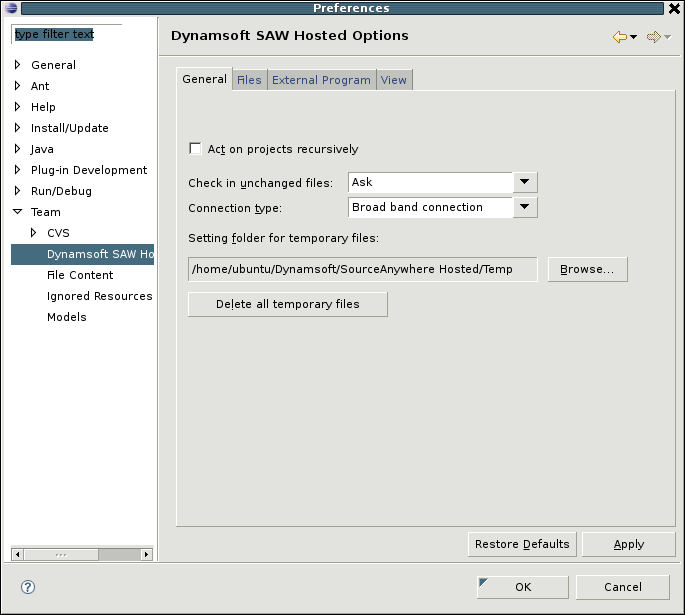The width and height of the screenshot is (685, 615).
Task: Click the Eclipse icon in title bar
Action: [x=9, y=8]
